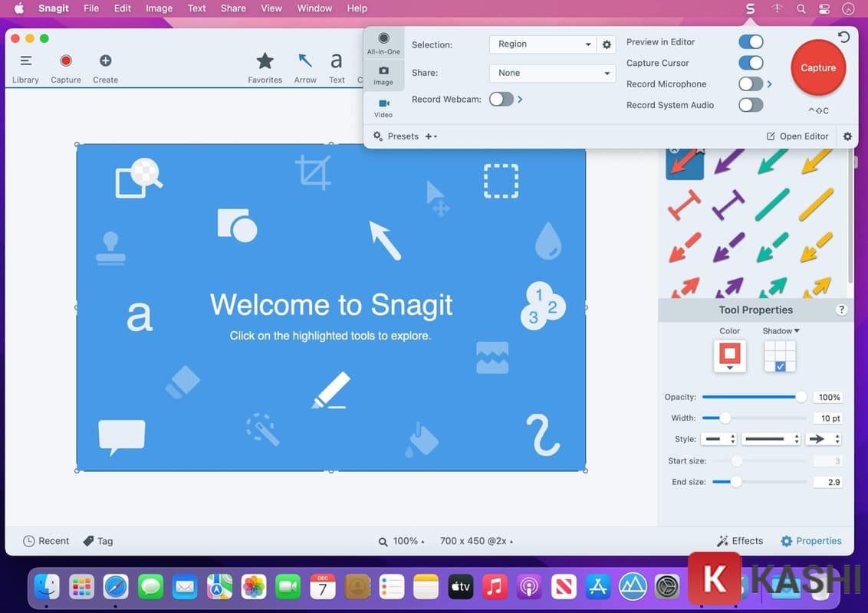868x613 pixels.
Task: Select the Text tool in the editor toolbar
Action: point(337,68)
